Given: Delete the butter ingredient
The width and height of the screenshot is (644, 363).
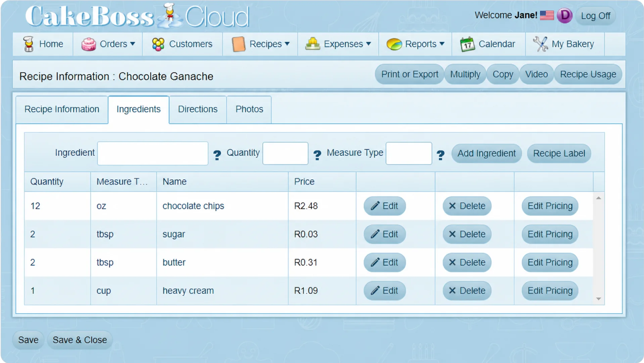Looking at the screenshot, I should (x=467, y=262).
